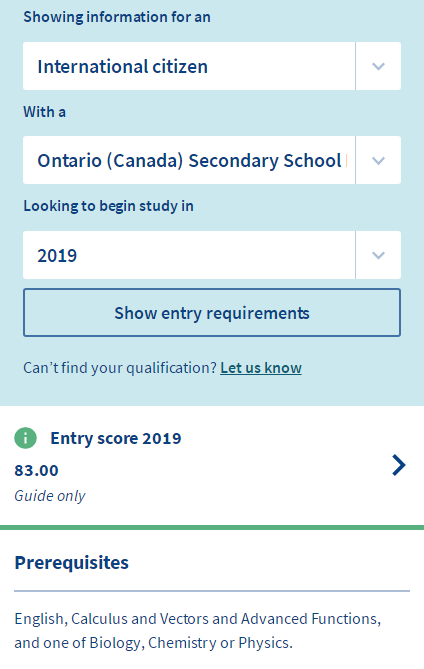
Task: Click the 83.00 score value
Action: 36,471
